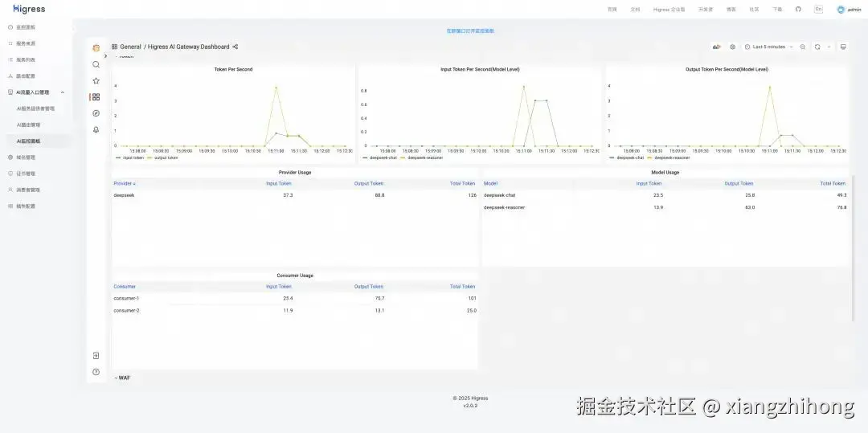Open Grafana starred dashboards star icon
The width and height of the screenshot is (868, 433).
click(x=96, y=81)
